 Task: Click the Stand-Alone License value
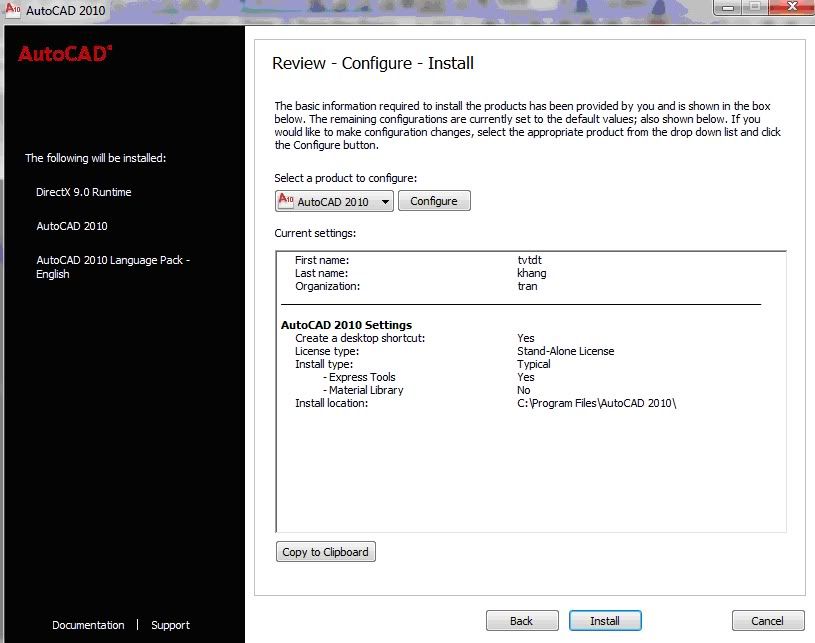coord(566,351)
